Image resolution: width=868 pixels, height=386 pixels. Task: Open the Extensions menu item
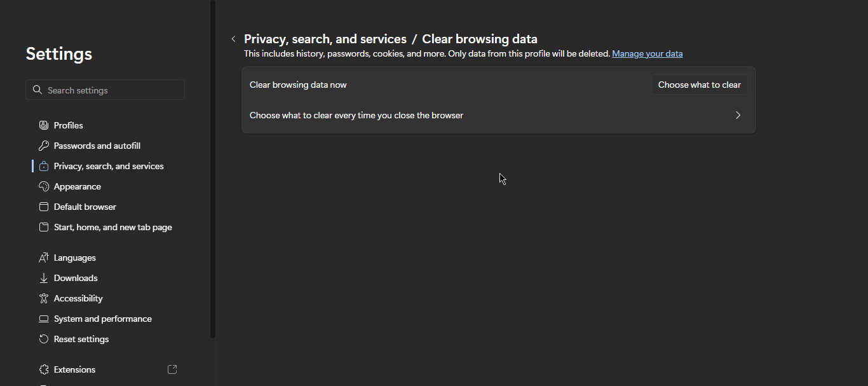[74, 369]
